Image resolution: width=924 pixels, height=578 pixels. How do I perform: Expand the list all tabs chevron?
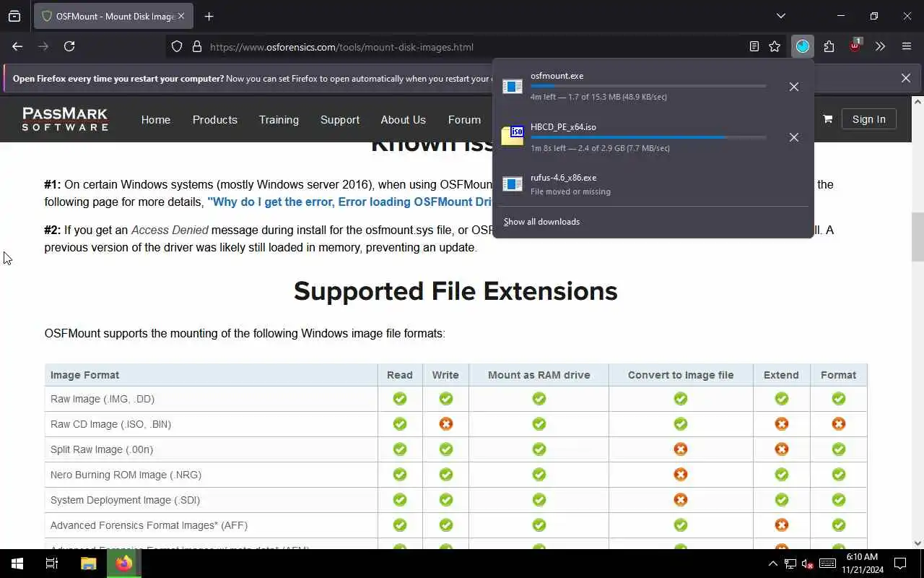pos(780,16)
